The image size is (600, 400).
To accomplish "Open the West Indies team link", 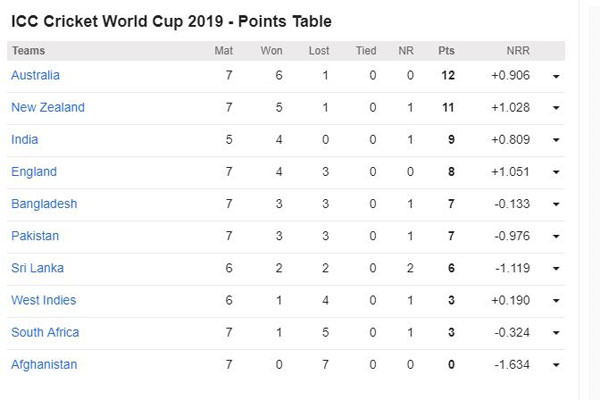I will (x=43, y=300).
